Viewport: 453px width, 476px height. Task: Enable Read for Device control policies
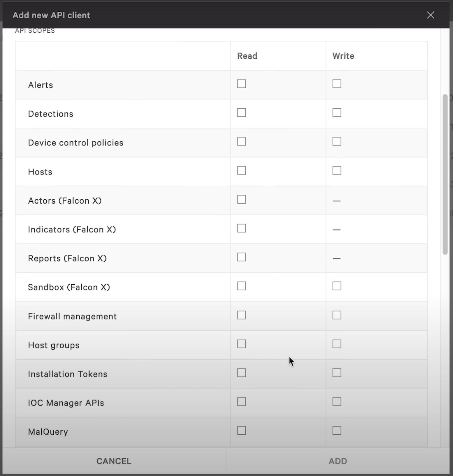(x=241, y=142)
